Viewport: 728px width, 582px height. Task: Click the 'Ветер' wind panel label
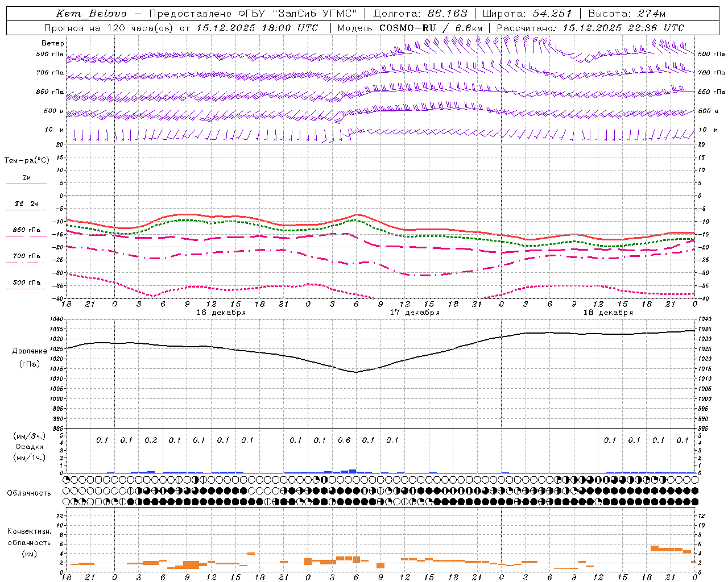click(53, 43)
